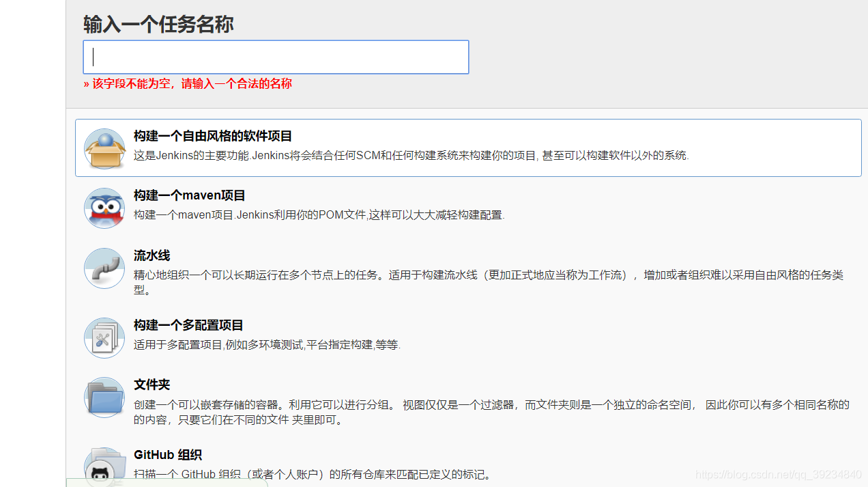Click the multi-configuration description text
This screenshot has width=868, height=487.
click(x=267, y=345)
